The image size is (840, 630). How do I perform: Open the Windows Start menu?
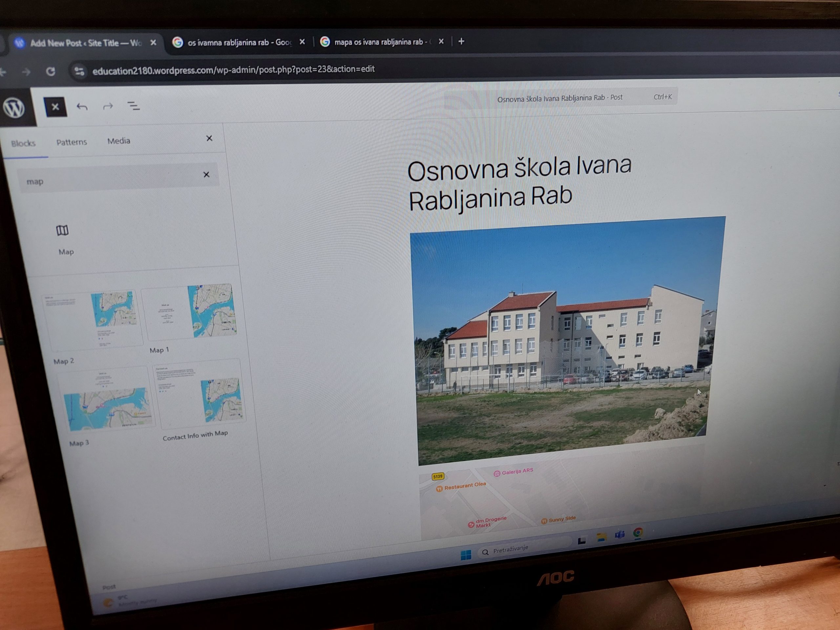[x=466, y=555]
